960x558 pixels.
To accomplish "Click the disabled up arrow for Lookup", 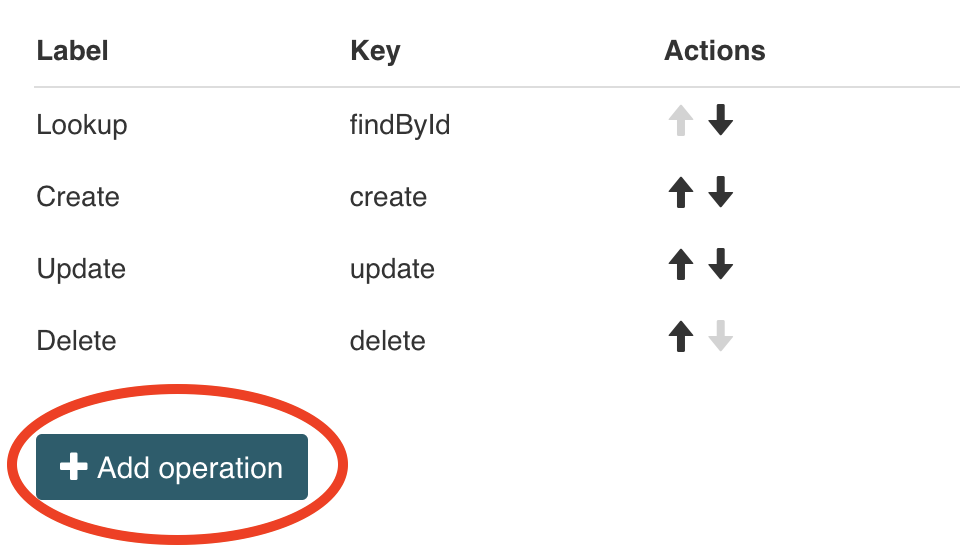I will [x=681, y=122].
